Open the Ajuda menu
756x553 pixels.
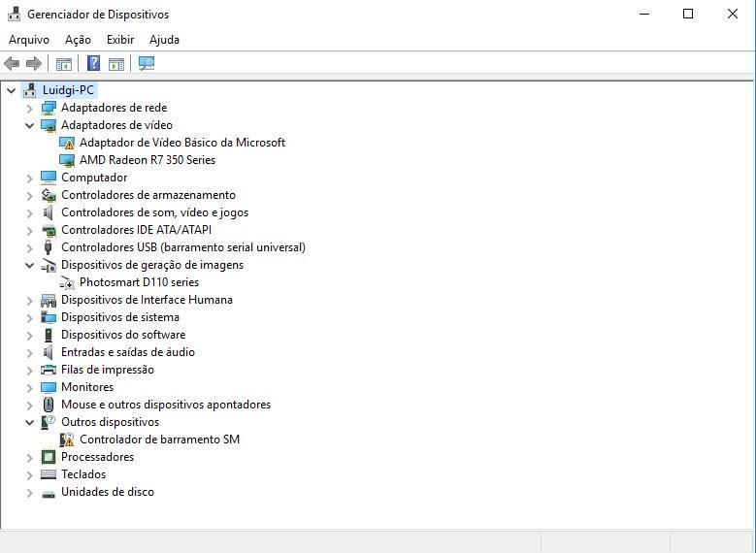pos(164,40)
